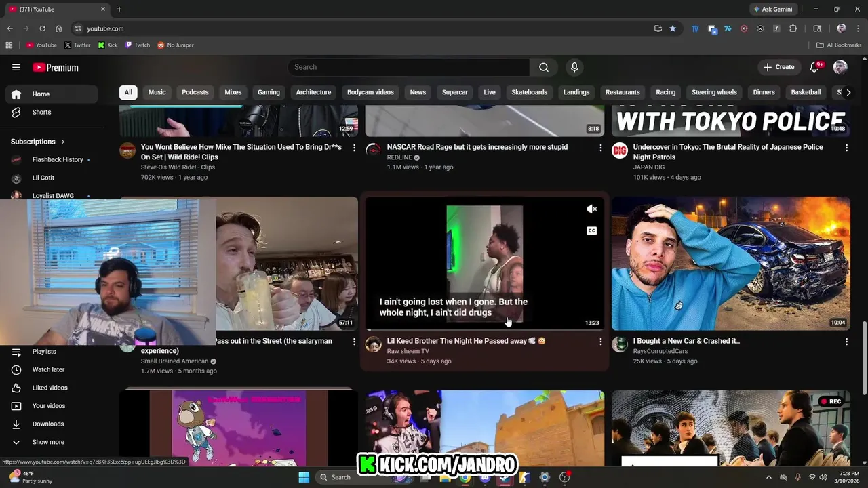Image resolution: width=868 pixels, height=488 pixels.
Task: Open More actions for Lil Keed video
Action: point(600,342)
